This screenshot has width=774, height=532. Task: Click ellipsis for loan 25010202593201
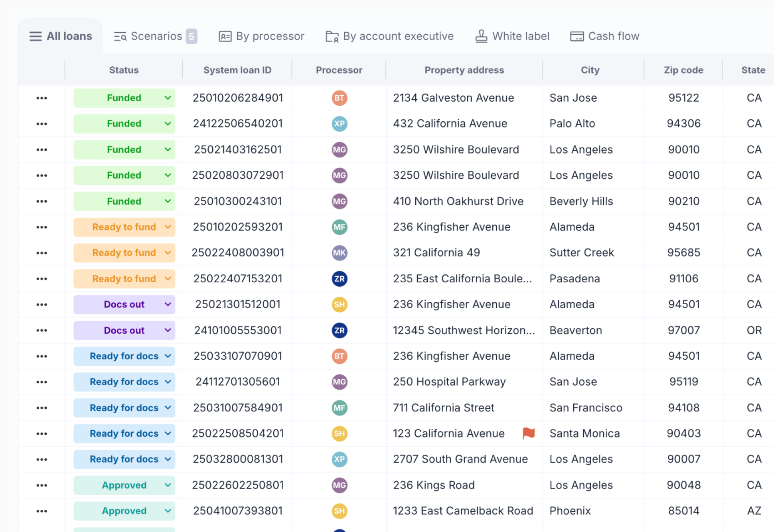click(x=41, y=227)
